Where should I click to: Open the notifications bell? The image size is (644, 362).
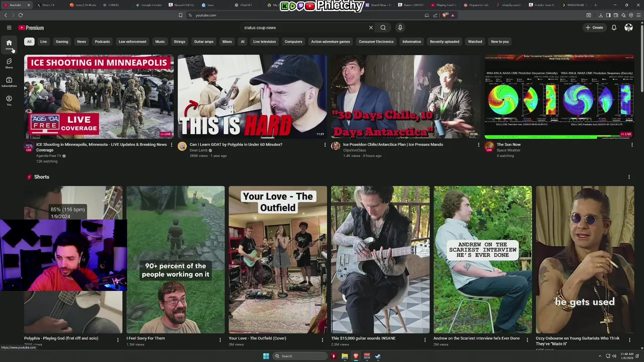coord(614,28)
